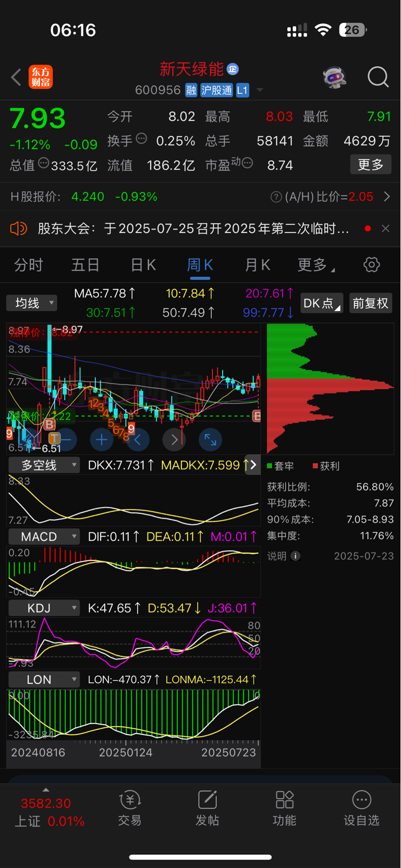The image size is (401, 868).
Task: Zoom in chart with plus button
Action: coord(102,440)
